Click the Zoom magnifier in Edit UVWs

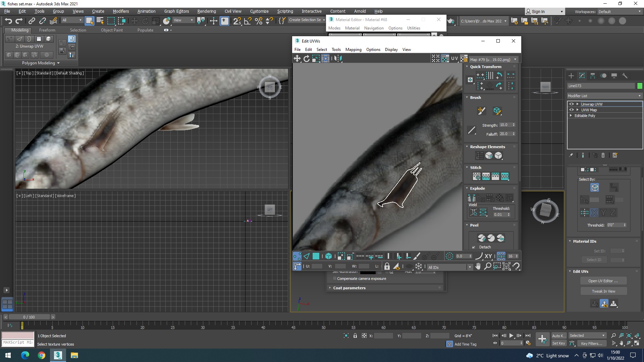tap(488, 266)
